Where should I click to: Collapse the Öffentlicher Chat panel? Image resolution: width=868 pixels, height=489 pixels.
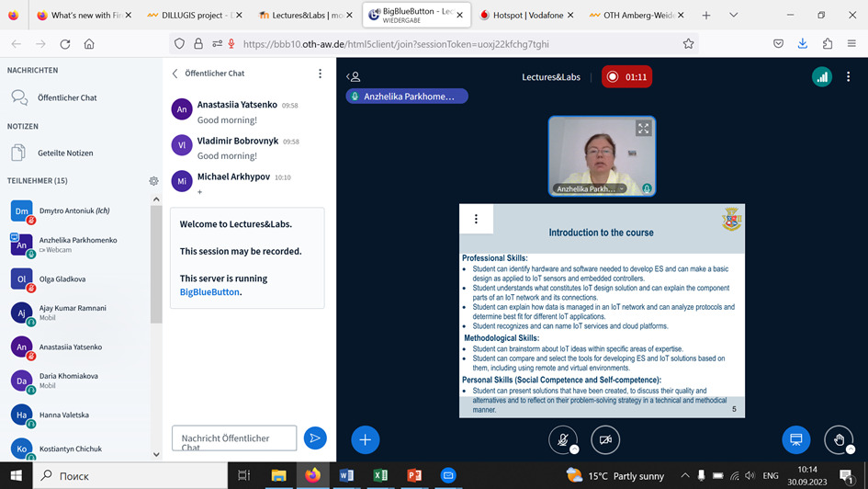coord(175,74)
